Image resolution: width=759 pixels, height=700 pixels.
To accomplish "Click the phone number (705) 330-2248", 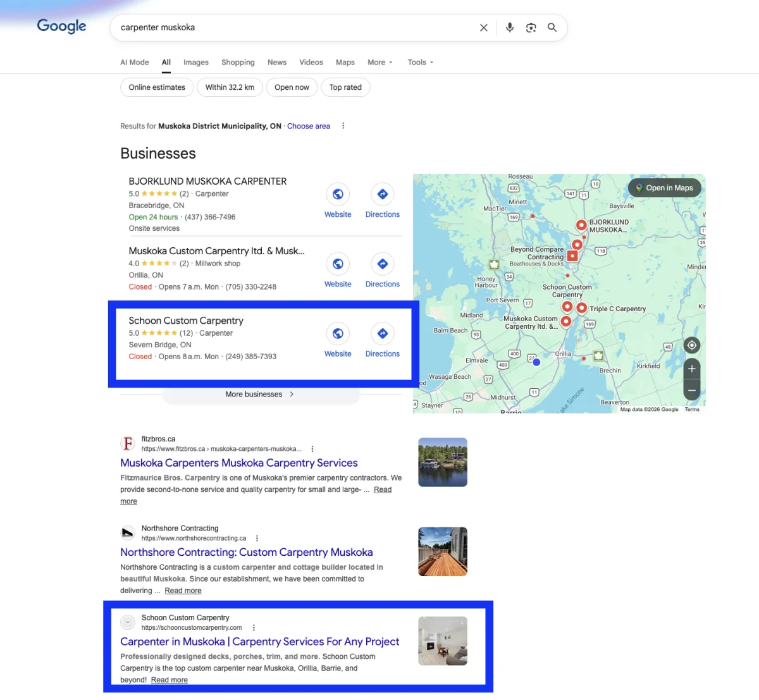I will pyautogui.click(x=251, y=287).
